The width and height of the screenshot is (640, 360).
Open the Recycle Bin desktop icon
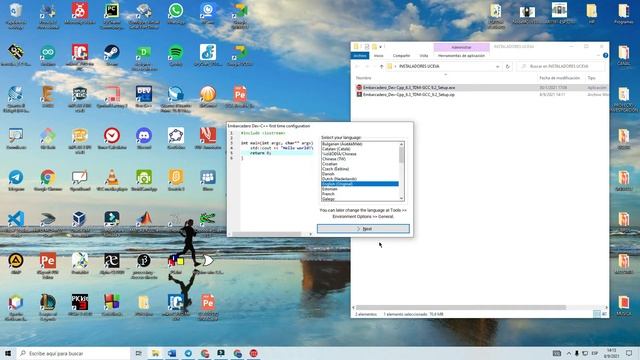pos(16,15)
